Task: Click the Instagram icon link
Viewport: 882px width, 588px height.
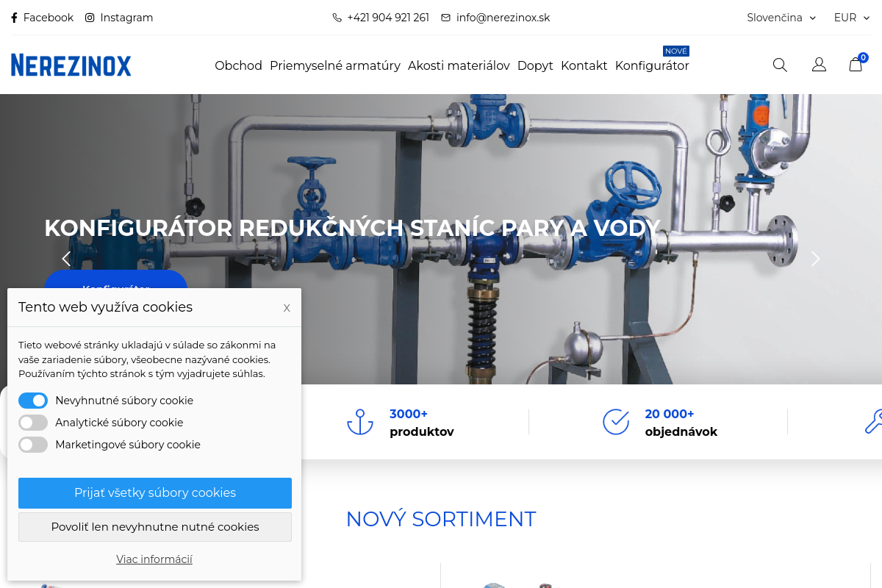Action: [x=119, y=18]
